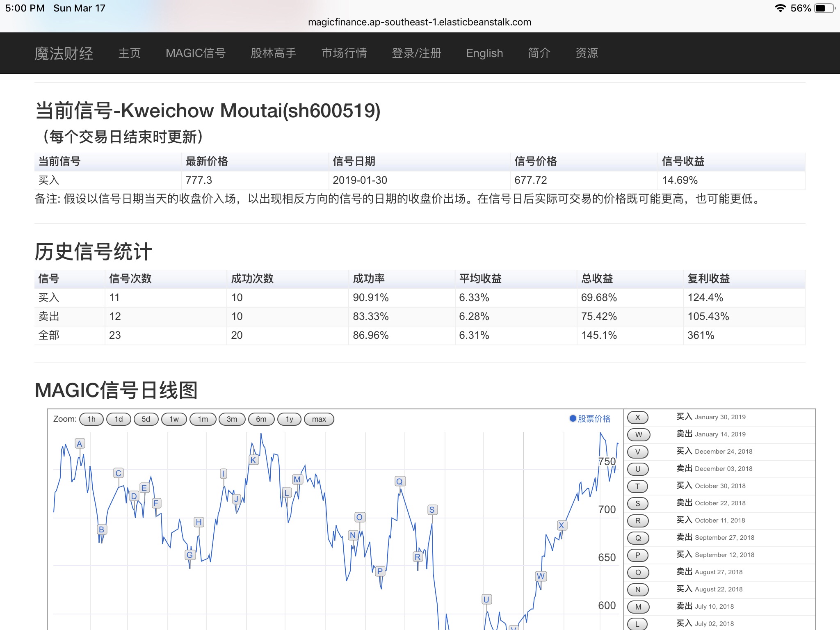Viewport: 840px width, 630px height.
Task: Switch language via English link
Action: (484, 53)
